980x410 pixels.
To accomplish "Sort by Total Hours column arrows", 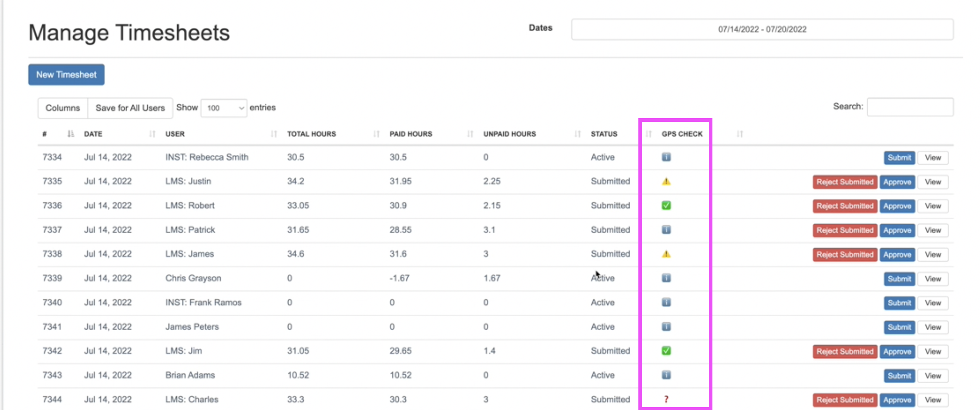I will [376, 134].
